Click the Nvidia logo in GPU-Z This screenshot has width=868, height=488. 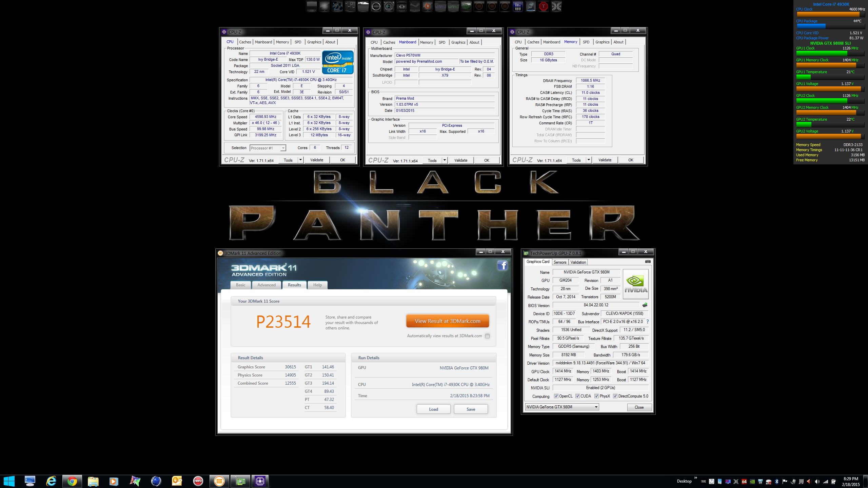point(636,284)
